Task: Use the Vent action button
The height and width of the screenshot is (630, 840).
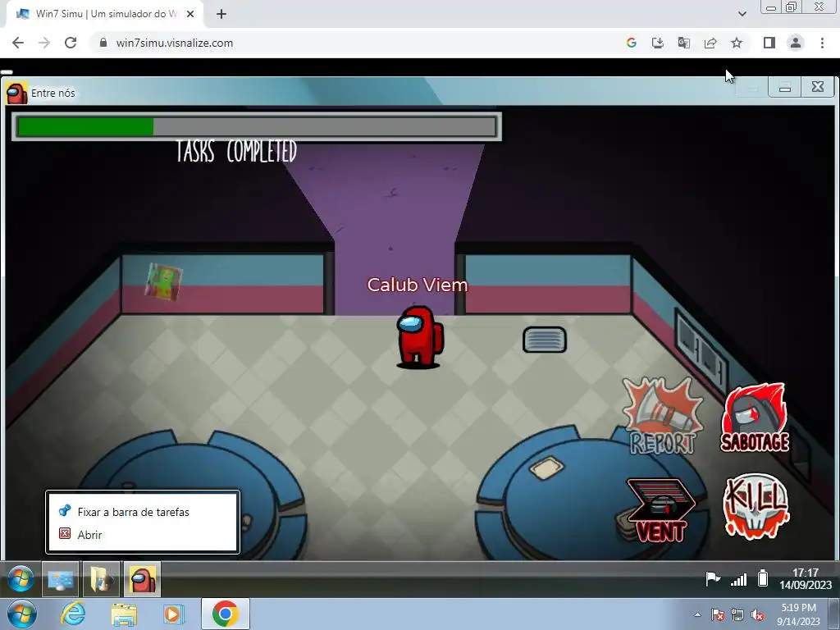Action: click(661, 510)
